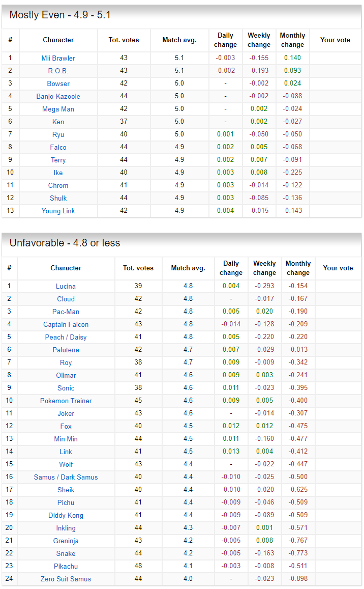Open Pokemon Trainer matchup link

click(66, 401)
